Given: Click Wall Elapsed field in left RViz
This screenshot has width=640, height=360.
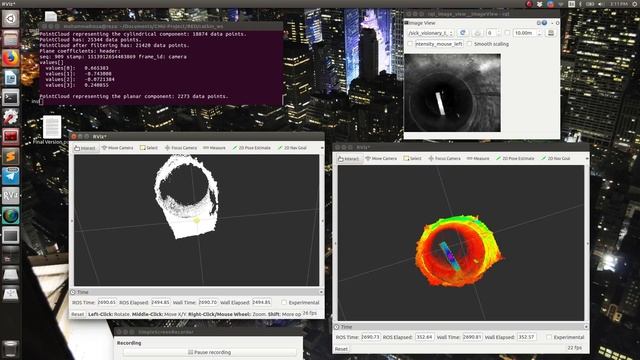Looking at the screenshot, I should [x=262, y=302].
